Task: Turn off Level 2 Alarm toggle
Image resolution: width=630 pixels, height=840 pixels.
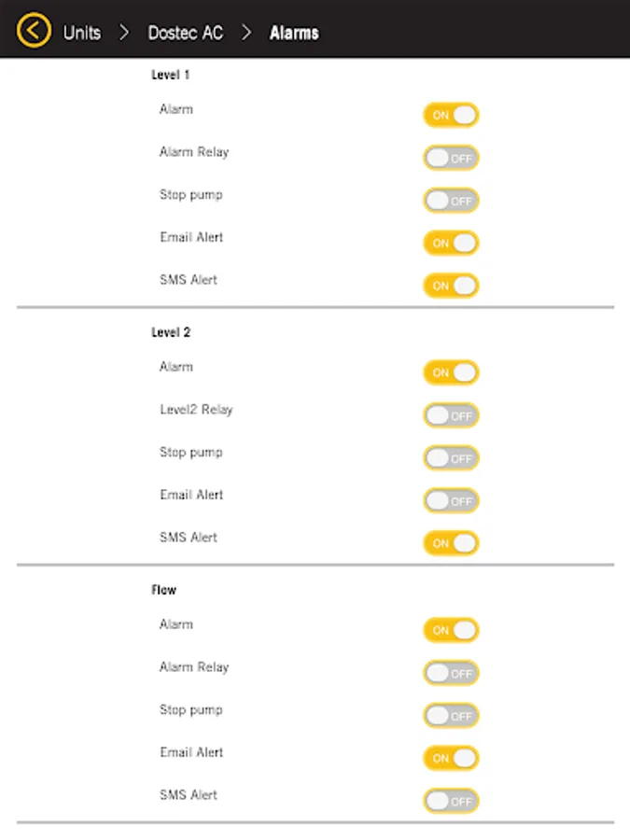Action: pos(451,372)
